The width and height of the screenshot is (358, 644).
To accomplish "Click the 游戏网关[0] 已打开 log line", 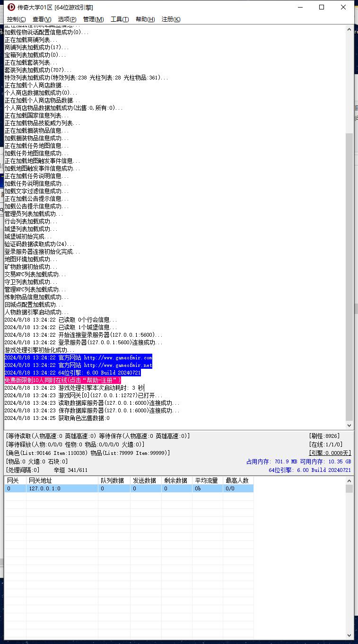I will (83, 395).
